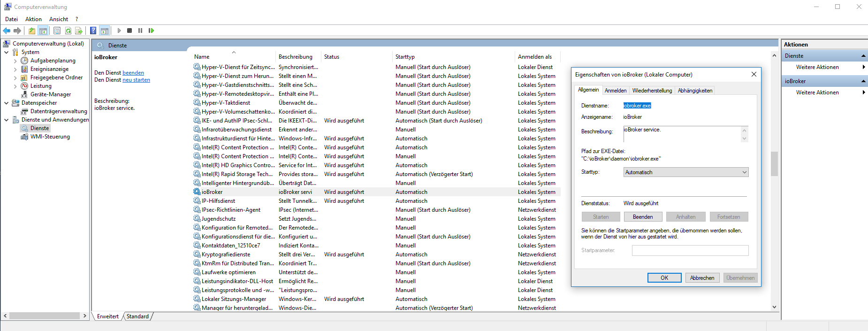Image resolution: width=868 pixels, height=331 pixels.
Task: Open Help via blue question mark icon
Action: pos(93,31)
